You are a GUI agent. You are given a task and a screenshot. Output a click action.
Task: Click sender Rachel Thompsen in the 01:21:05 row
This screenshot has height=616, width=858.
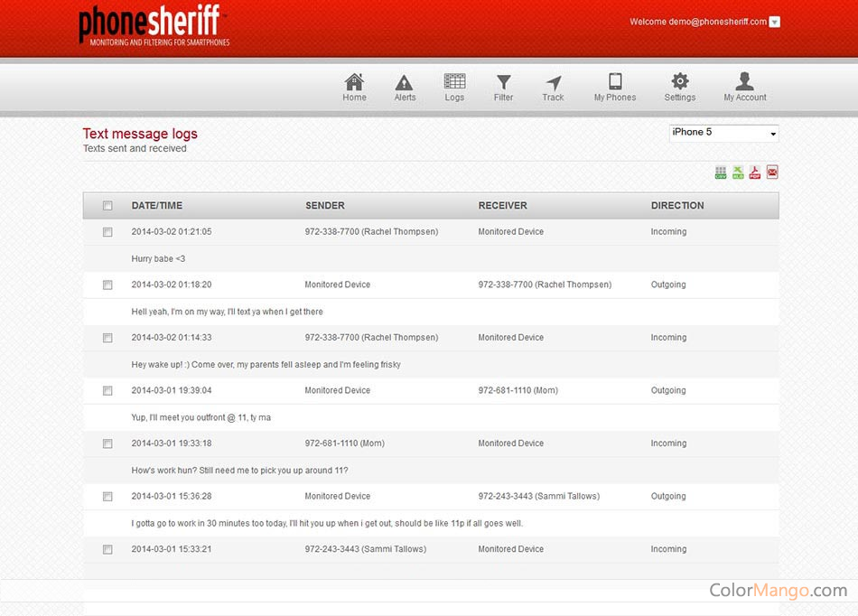point(371,232)
